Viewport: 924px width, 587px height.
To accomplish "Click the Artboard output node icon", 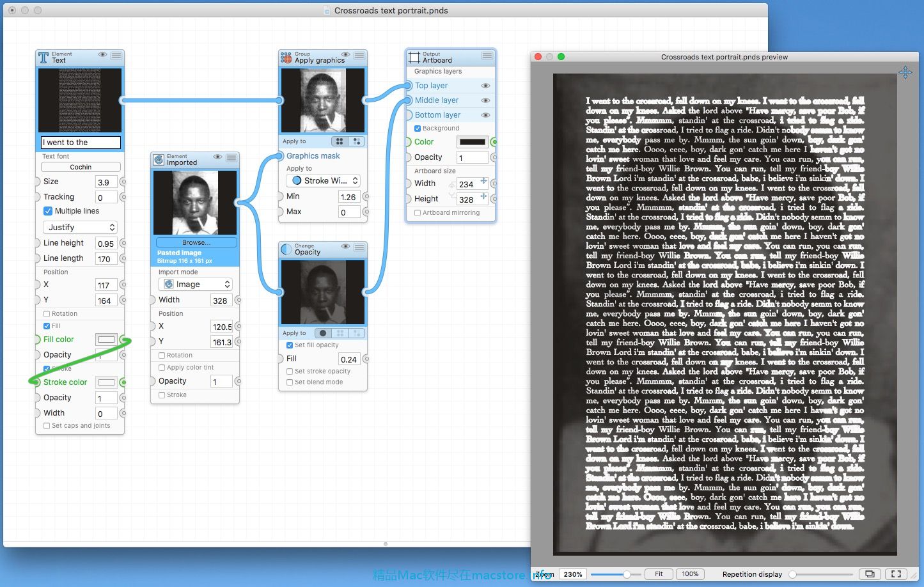I will click(x=414, y=57).
